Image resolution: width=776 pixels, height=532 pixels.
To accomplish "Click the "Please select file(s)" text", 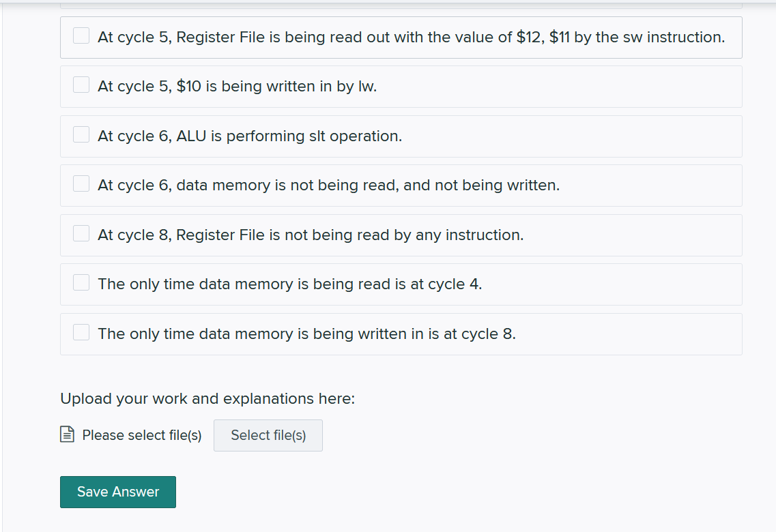I will [141, 435].
